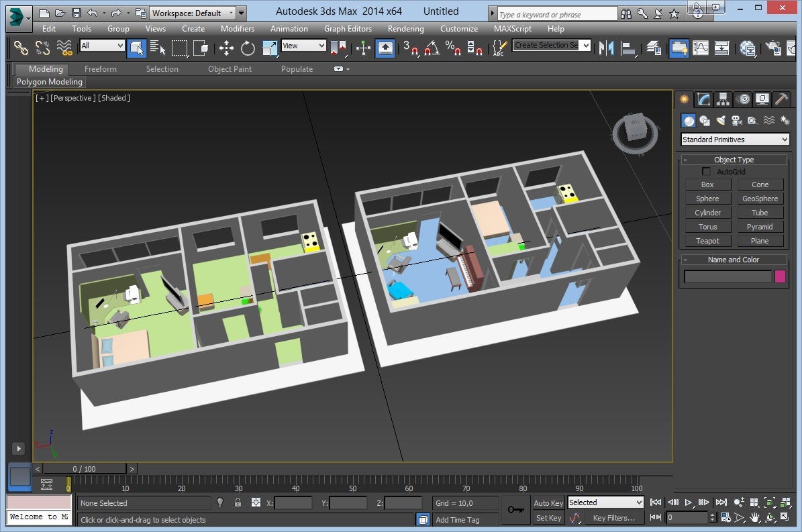This screenshot has width=802, height=532.
Task: Click the Unlink Selection tool
Action: pos(42,48)
